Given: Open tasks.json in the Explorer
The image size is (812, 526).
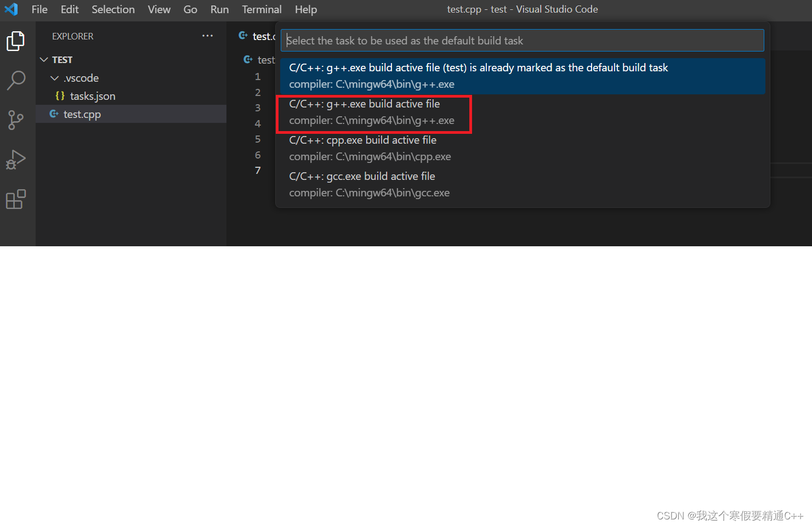Looking at the screenshot, I should click(x=131, y=96).
